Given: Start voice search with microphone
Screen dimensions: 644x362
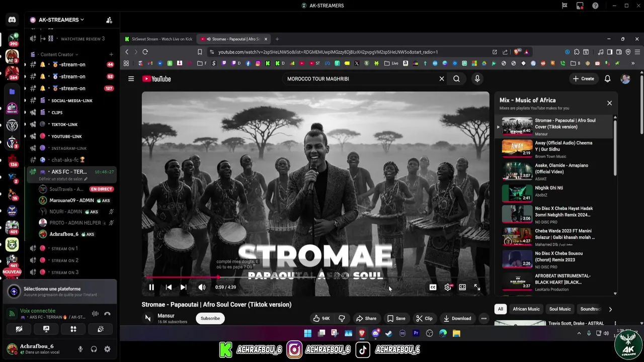Looking at the screenshot, I should click(x=477, y=79).
